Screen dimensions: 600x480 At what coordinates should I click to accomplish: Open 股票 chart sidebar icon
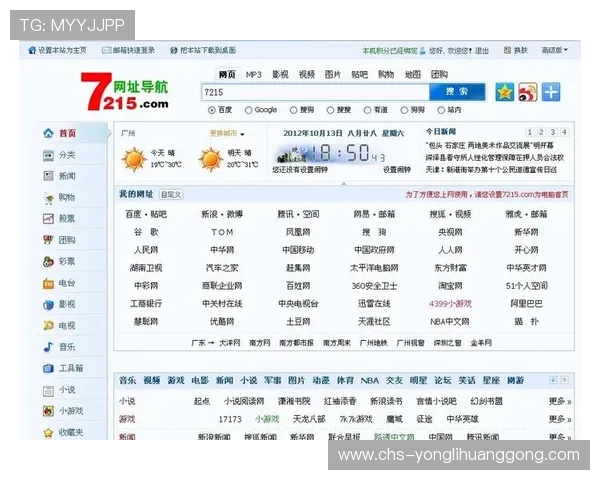point(48,219)
